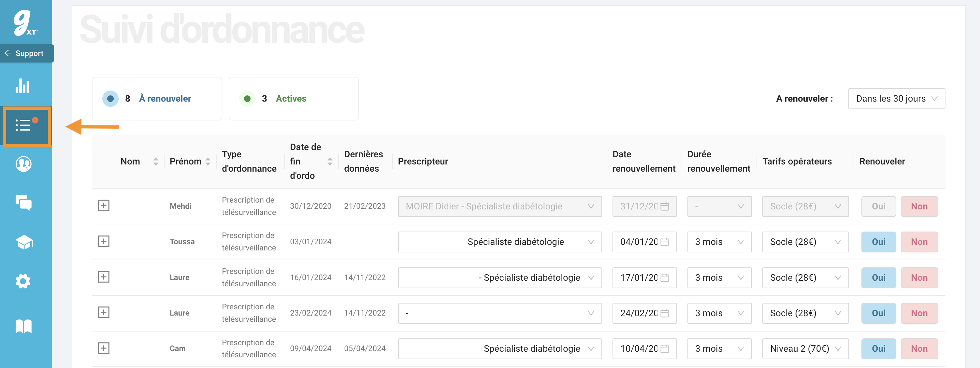Open calendar for date 31/12/20
The image size is (980, 368).
tap(665, 206)
